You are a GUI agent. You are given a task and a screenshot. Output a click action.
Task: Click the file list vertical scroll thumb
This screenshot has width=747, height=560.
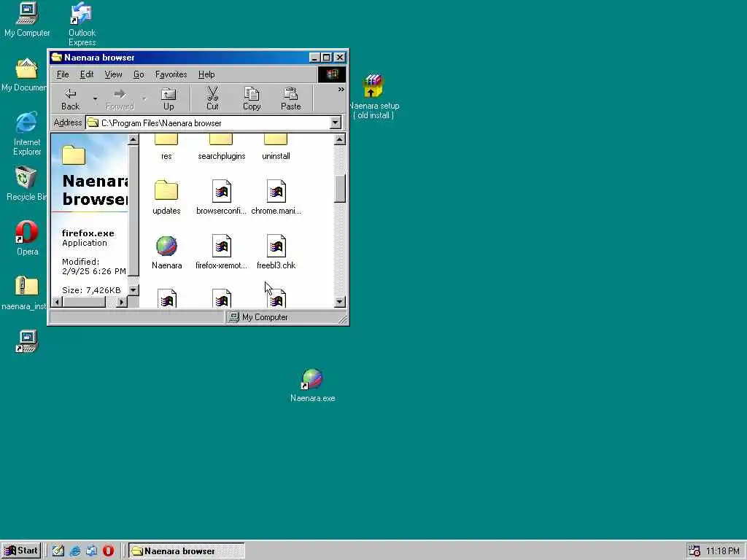(x=340, y=189)
